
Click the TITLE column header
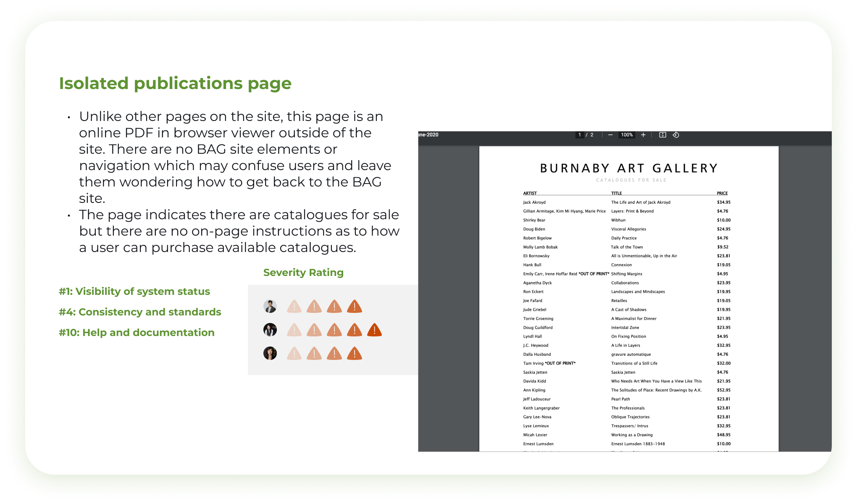click(616, 193)
